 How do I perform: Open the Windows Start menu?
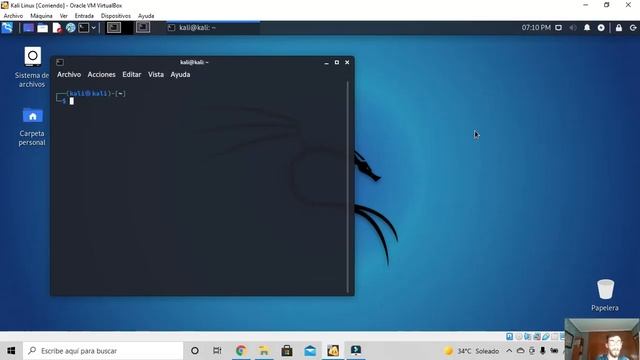tap(11, 351)
